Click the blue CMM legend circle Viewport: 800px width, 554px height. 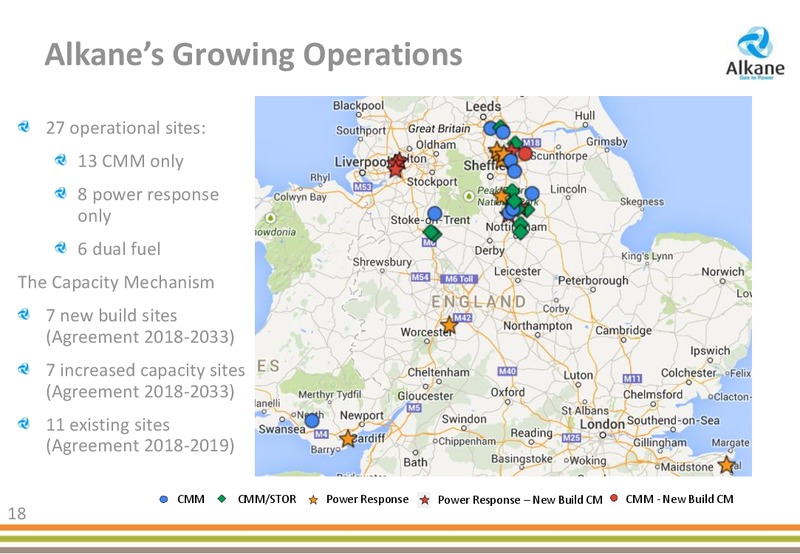[x=164, y=499]
